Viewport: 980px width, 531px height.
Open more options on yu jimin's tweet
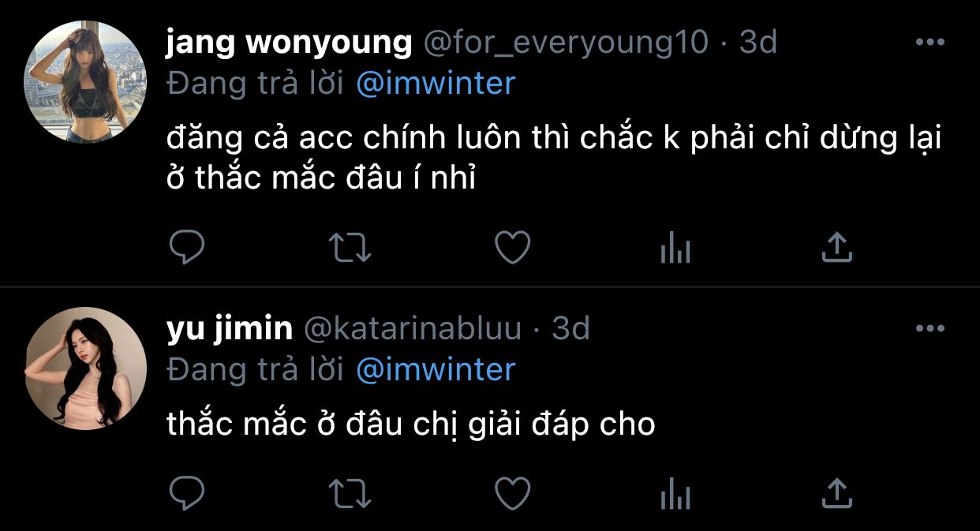pos(930,328)
